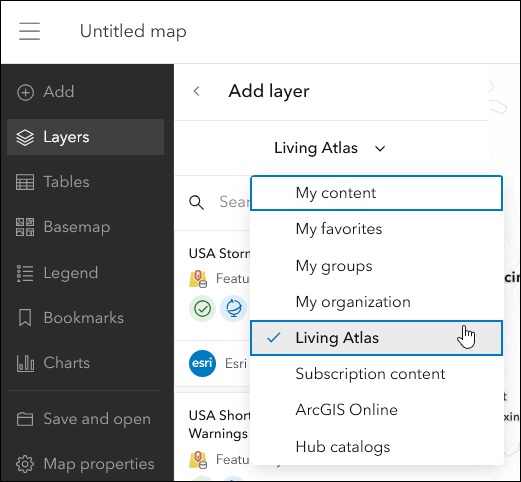This screenshot has height=482, width=521.
Task: Open the hamburger menu beside Untitled map
Action: tap(29, 31)
